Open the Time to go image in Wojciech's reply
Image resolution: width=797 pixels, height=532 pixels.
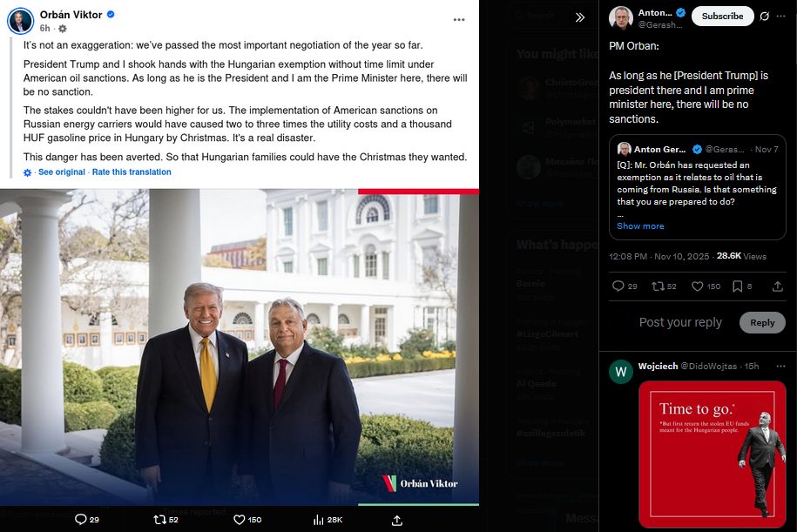tap(713, 455)
